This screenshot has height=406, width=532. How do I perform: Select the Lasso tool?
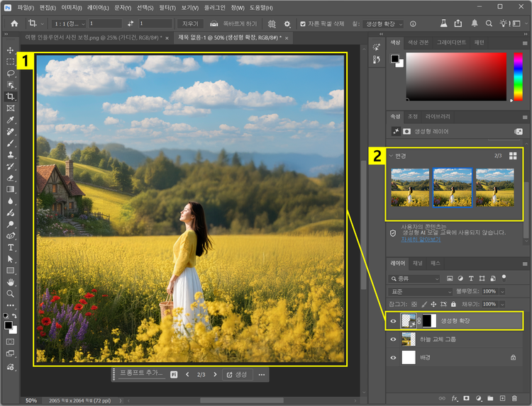click(x=11, y=73)
